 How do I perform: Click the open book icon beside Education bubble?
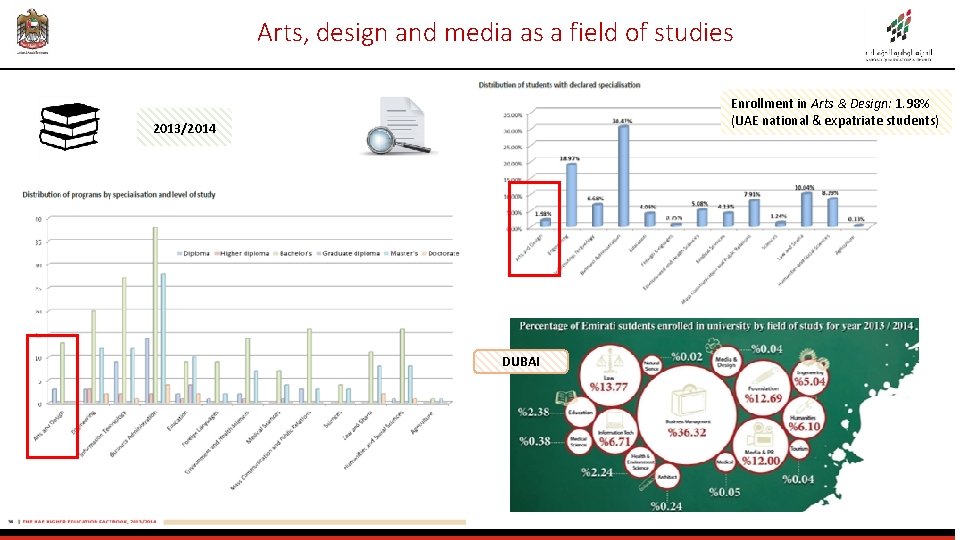click(564, 397)
